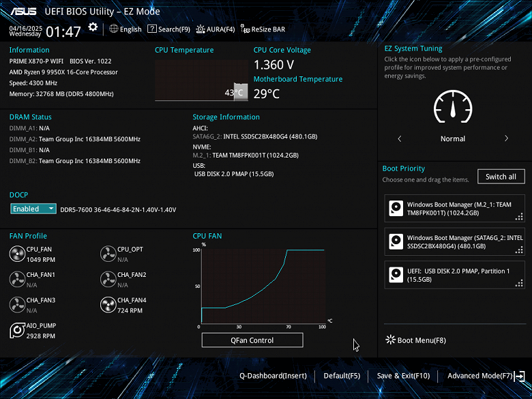Click the 04/16/2025 Wednesday date
The image size is (532, 399).
pos(25,31)
